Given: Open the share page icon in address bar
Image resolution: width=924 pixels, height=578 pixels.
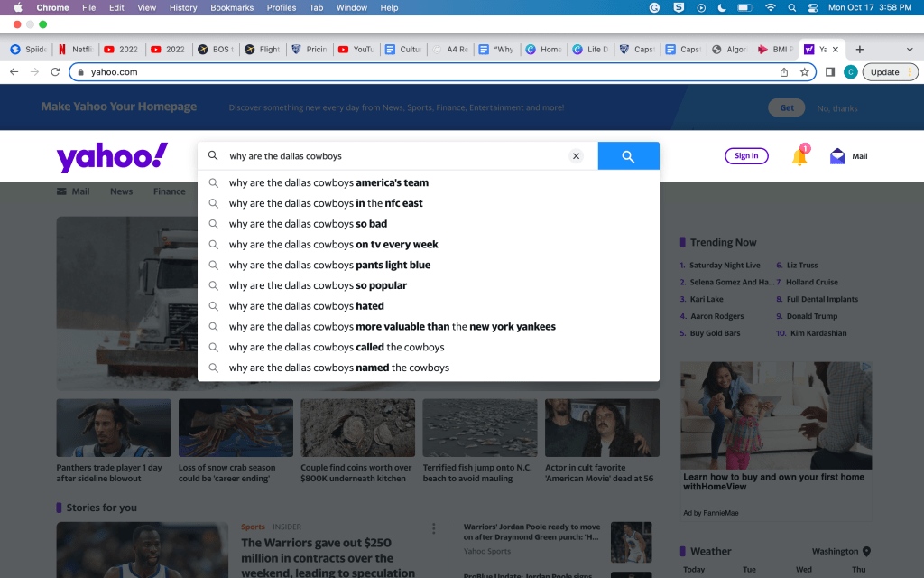Looking at the screenshot, I should (x=784, y=72).
